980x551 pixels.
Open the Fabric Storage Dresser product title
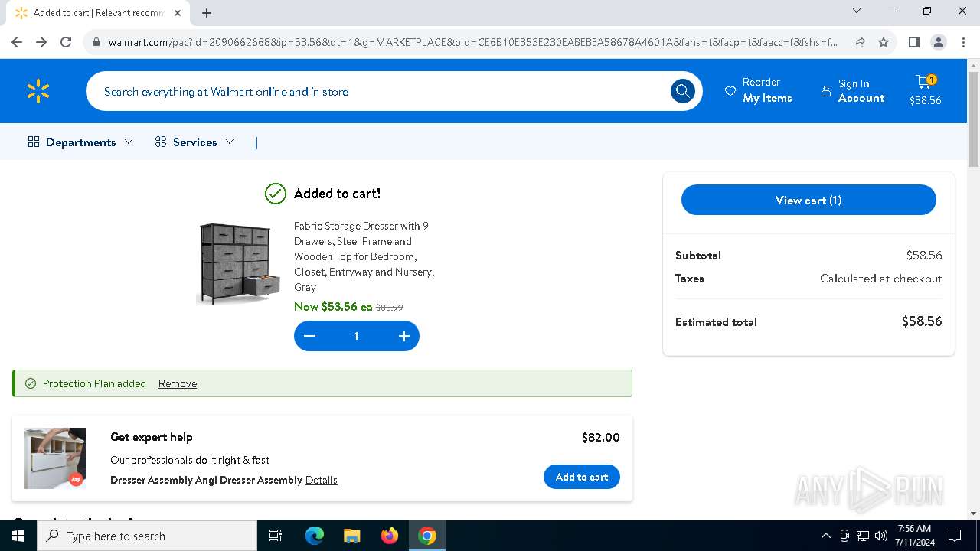(364, 256)
